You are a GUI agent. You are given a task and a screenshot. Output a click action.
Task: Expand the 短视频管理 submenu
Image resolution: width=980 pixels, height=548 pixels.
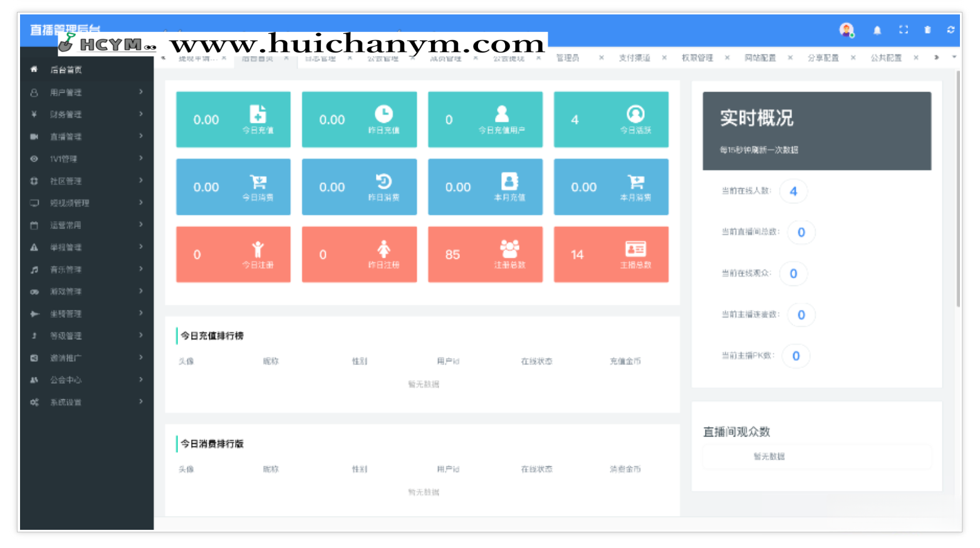[69, 203]
